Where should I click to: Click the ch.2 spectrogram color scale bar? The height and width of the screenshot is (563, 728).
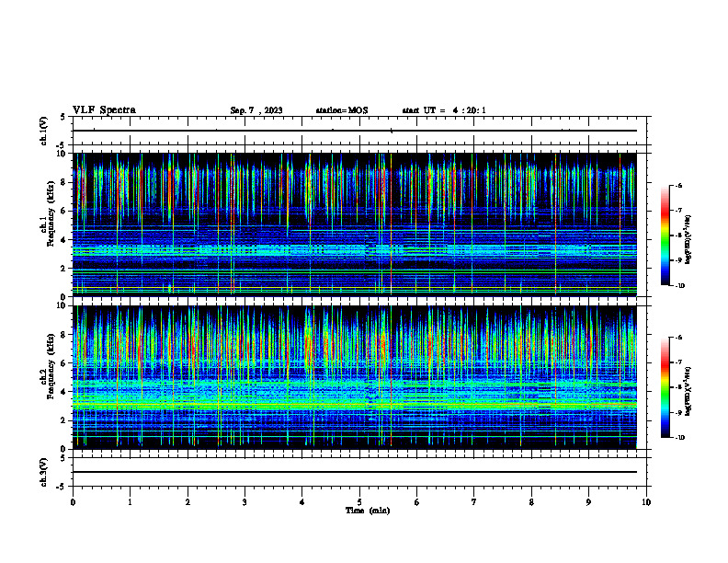pos(665,387)
